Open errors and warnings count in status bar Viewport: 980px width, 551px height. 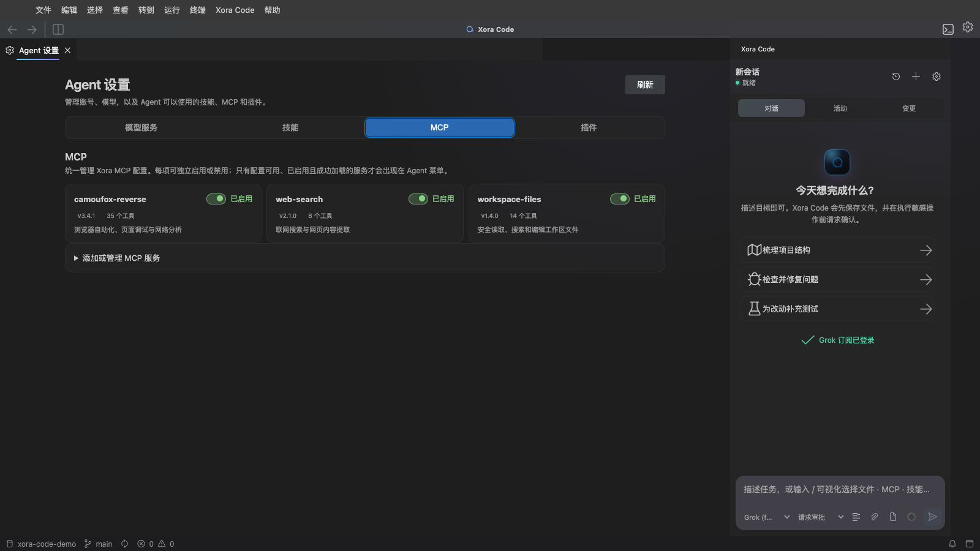156,544
